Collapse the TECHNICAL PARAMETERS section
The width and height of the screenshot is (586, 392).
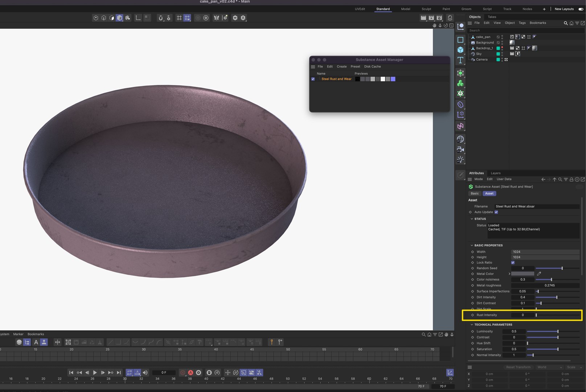[472, 324]
